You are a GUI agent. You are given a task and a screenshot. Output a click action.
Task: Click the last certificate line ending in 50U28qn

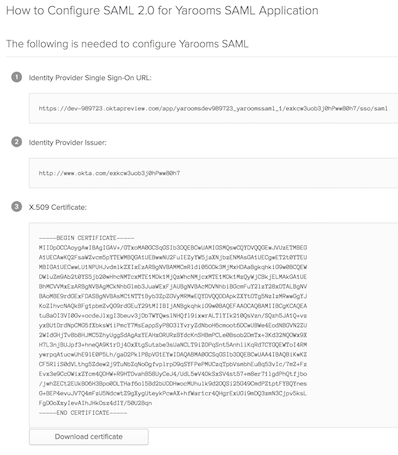95,403
